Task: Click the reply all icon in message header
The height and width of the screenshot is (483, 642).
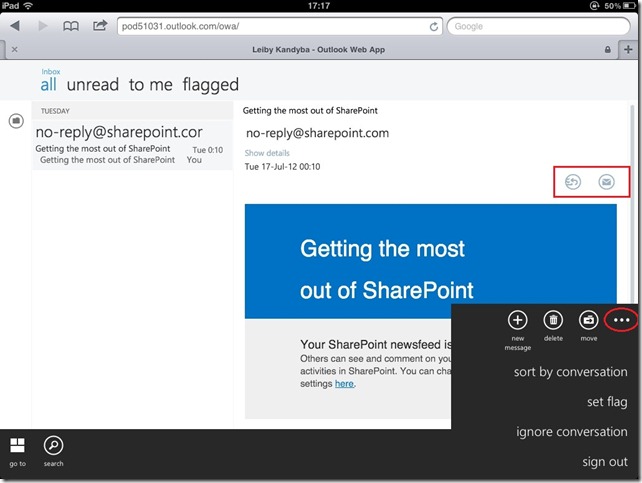Action: click(x=572, y=182)
